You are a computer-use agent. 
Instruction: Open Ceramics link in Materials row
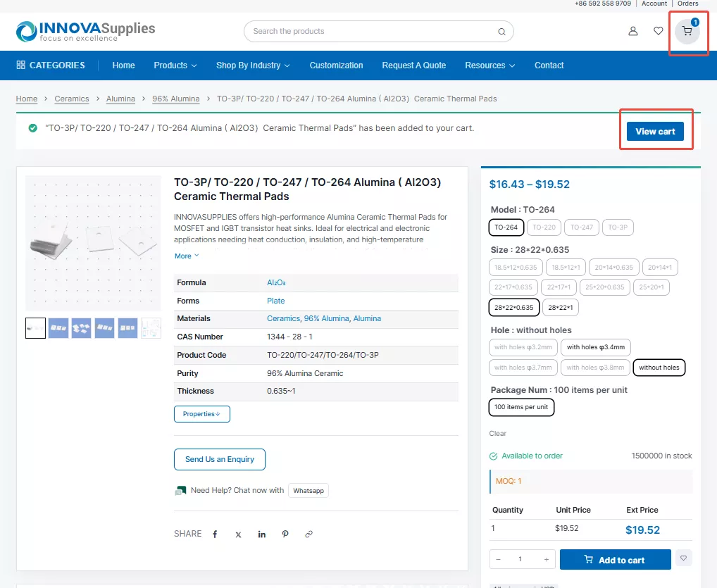pos(284,319)
